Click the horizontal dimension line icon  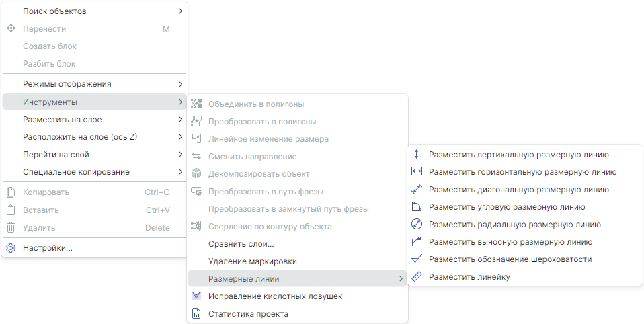click(417, 171)
